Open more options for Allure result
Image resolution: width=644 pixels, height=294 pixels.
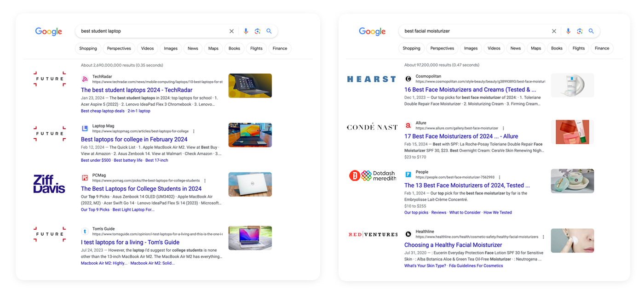[503, 129]
